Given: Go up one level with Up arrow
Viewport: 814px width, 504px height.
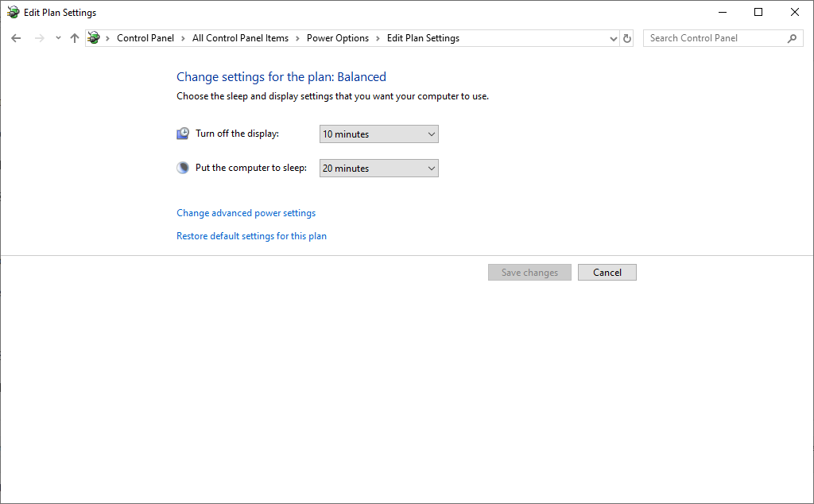Looking at the screenshot, I should coord(75,38).
